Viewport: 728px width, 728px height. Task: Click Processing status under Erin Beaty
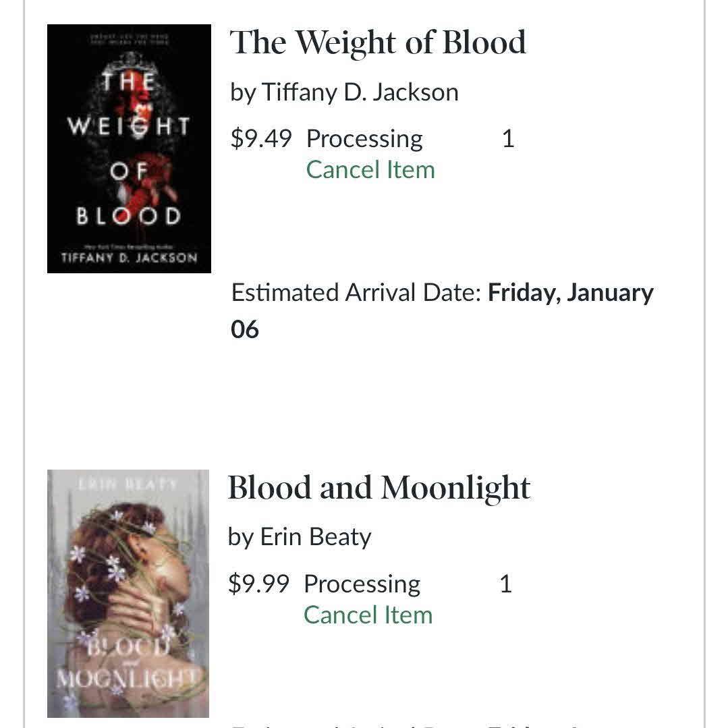(362, 584)
